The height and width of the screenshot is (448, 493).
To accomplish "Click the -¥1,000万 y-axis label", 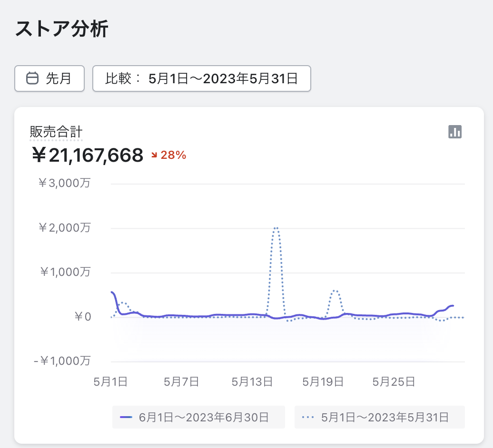I will [62, 361].
